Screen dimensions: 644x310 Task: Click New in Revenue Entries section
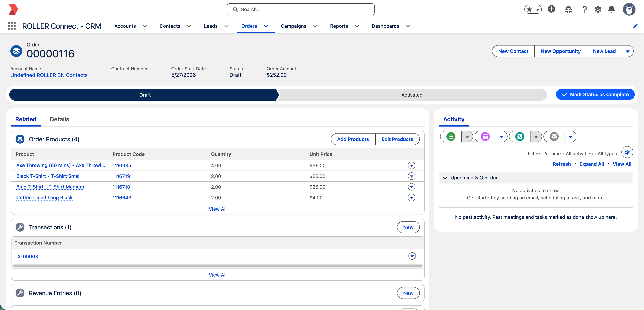[x=408, y=293]
